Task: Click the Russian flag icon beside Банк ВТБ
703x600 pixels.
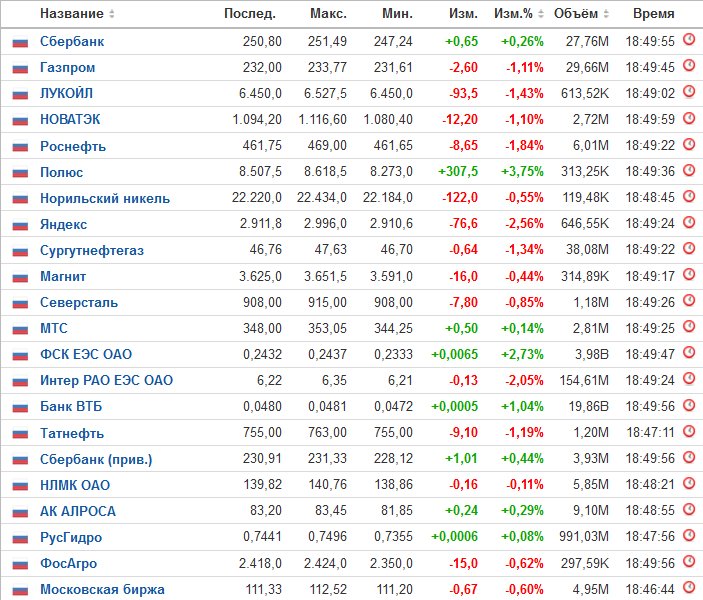Action: click(x=20, y=408)
